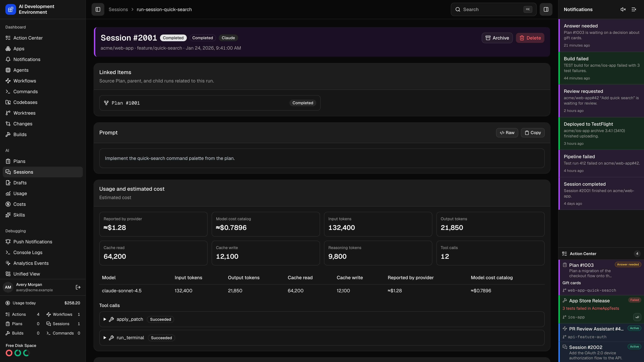Viewport: 644px width, 362px height.
Task: Click the Analytics Events icon
Action: click(8, 263)
